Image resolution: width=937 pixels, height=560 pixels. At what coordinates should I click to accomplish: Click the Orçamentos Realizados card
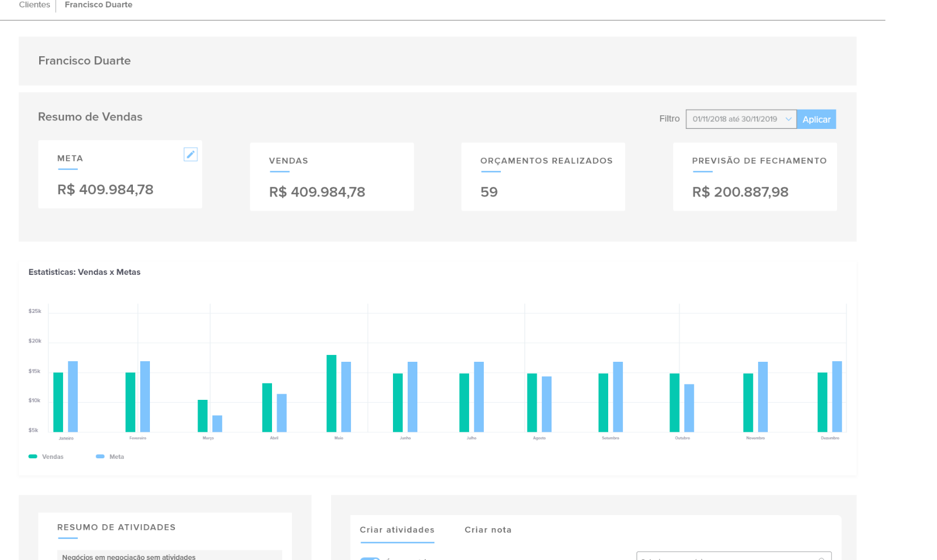point(543,177)
